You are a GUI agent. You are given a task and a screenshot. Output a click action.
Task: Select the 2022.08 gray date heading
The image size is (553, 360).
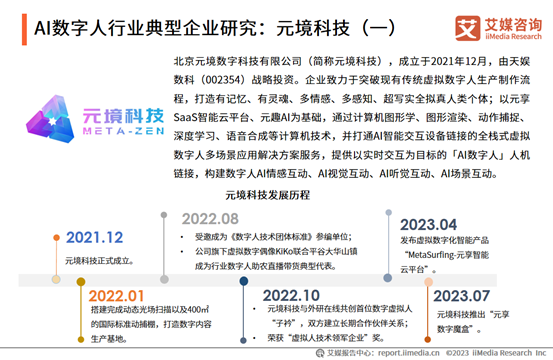(210, 219)
